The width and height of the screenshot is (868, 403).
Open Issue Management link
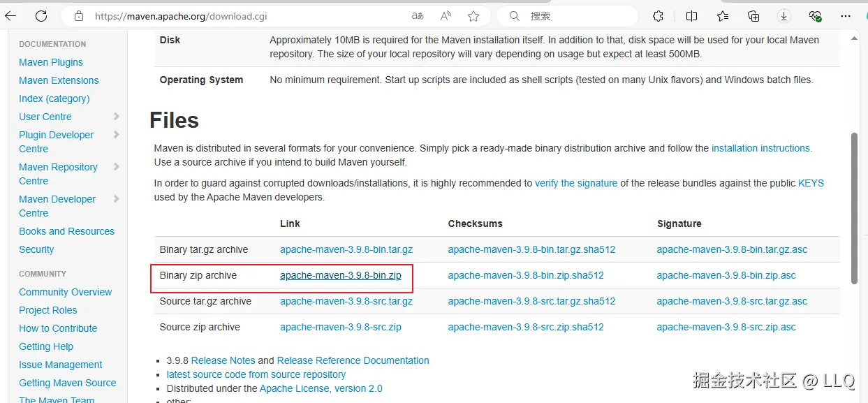(x=61, y=365)
